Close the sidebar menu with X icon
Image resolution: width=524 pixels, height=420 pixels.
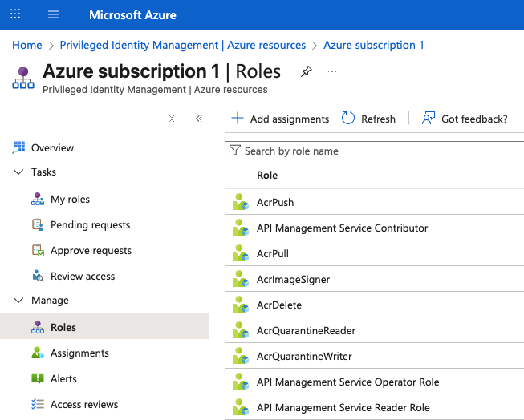172,119
